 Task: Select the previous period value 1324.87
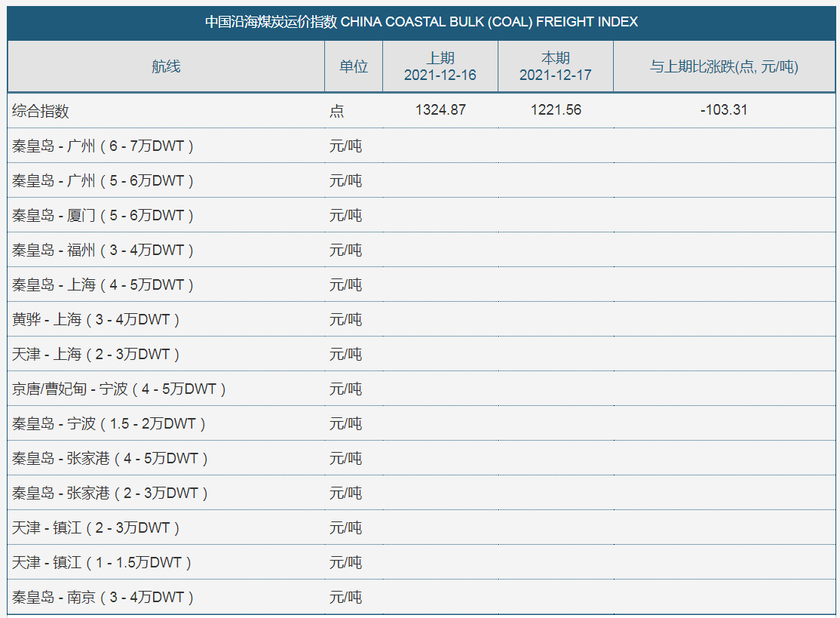pos(440,110)
